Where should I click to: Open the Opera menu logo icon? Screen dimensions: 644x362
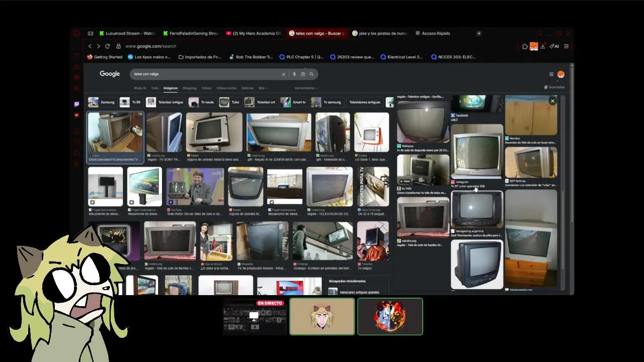[x=76, y=33]
